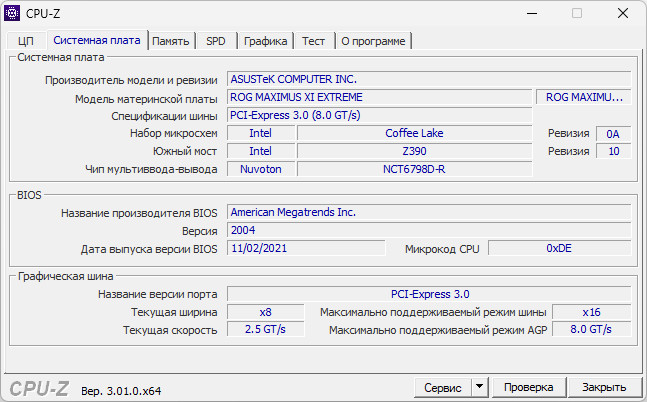The height and width of the screenshot is (402, 647).
Task: Select the current speed 2.5 GT/s value
Action: click(x=266, y=330)
